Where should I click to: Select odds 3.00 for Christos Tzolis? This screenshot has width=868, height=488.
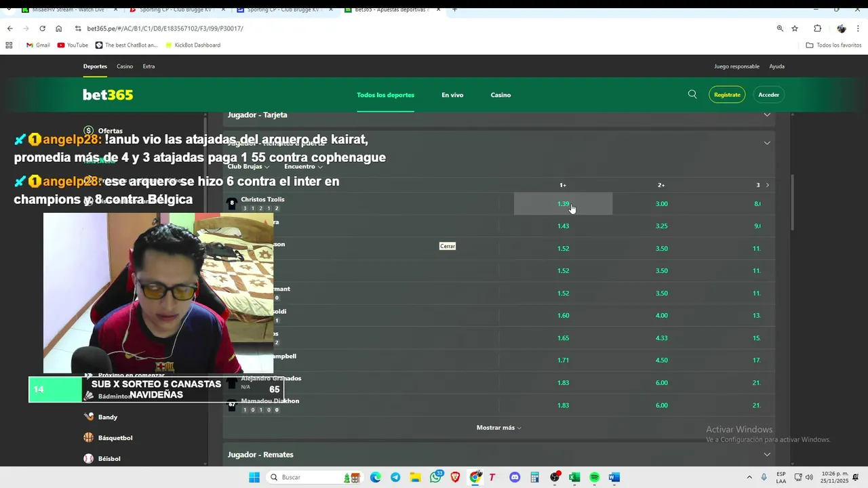(x=662, y=204)
